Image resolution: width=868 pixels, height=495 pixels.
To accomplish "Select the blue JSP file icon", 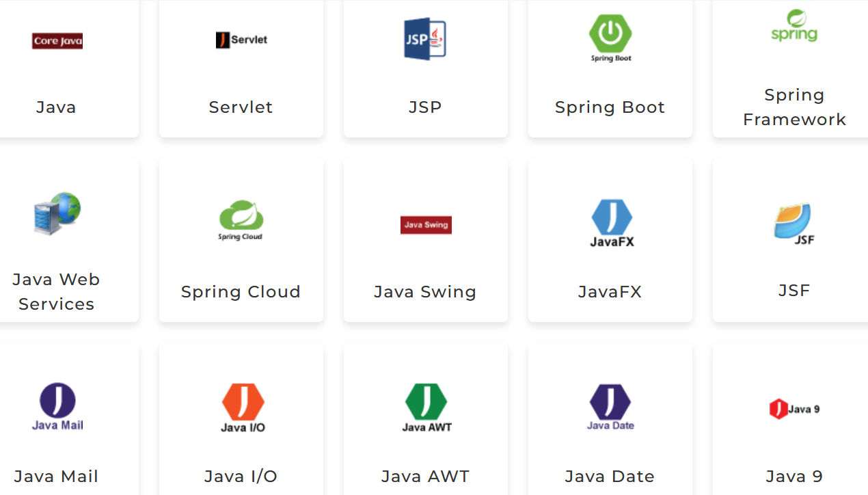I will pyautogui.click(x=425, y=39).
